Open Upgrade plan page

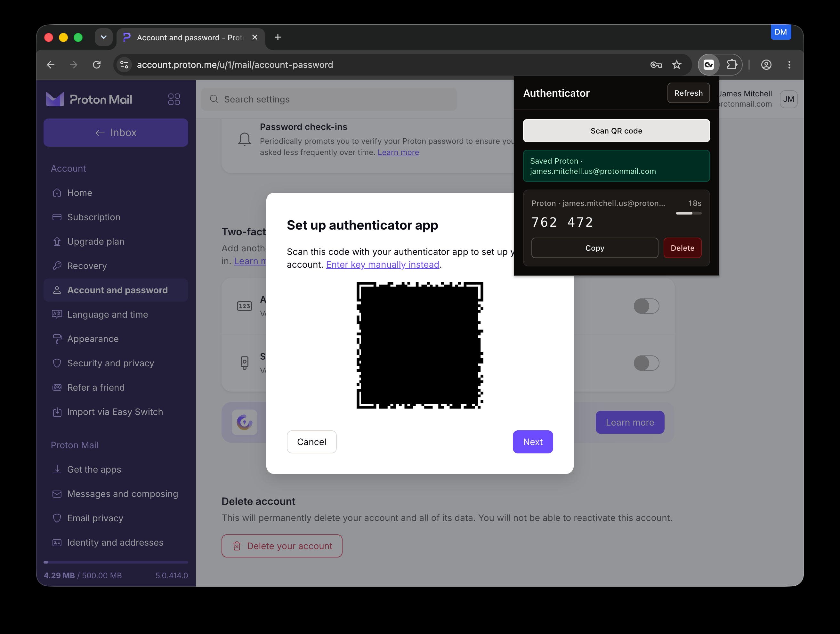pos(116,242)
